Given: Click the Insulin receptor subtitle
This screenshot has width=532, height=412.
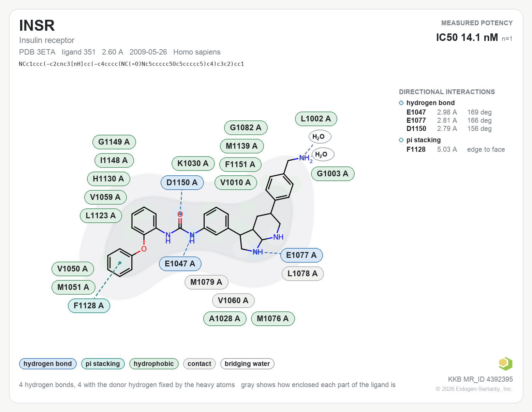Looking at the screenshot, I should point(47,40).
